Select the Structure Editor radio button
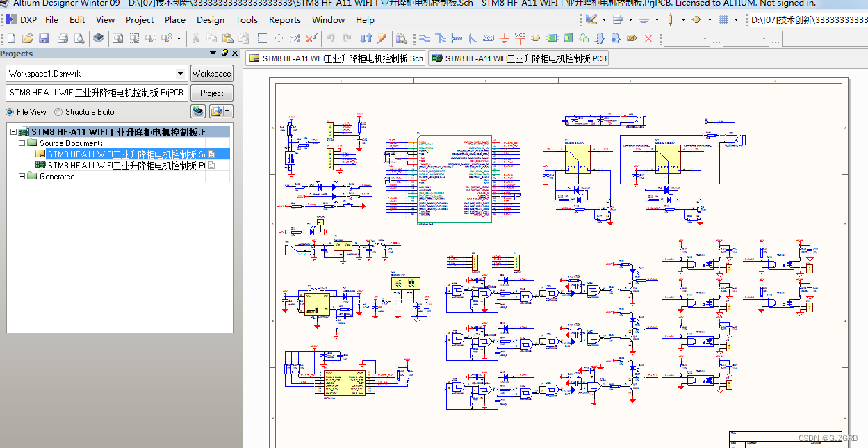The image size is (868, 448). (x=59, y=112)
